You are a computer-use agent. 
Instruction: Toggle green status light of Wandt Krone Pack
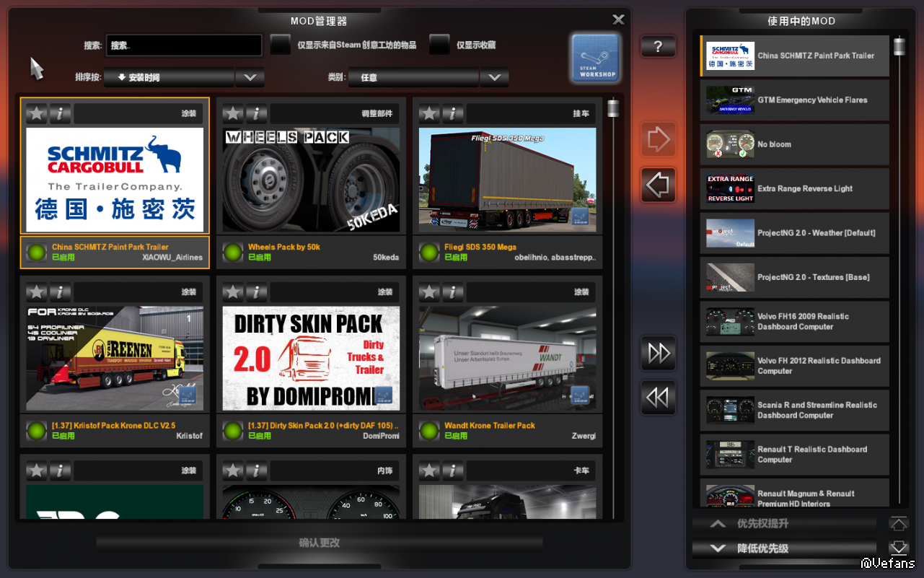click(428, 431)
